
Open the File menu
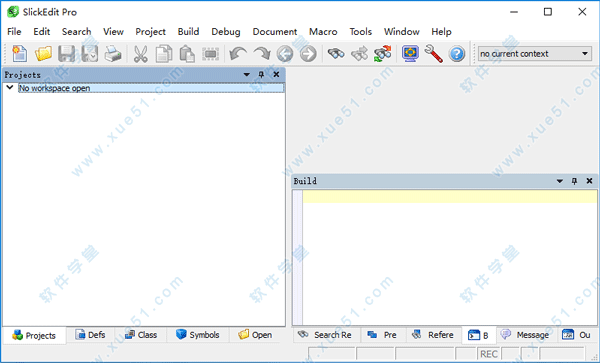tap(14, 32)
